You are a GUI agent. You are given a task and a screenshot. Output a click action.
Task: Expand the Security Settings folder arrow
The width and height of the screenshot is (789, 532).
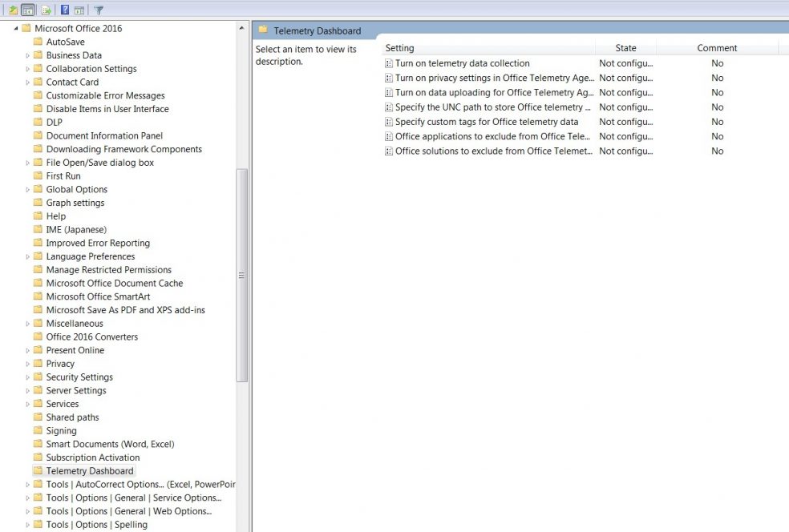(x=27, y=377)
